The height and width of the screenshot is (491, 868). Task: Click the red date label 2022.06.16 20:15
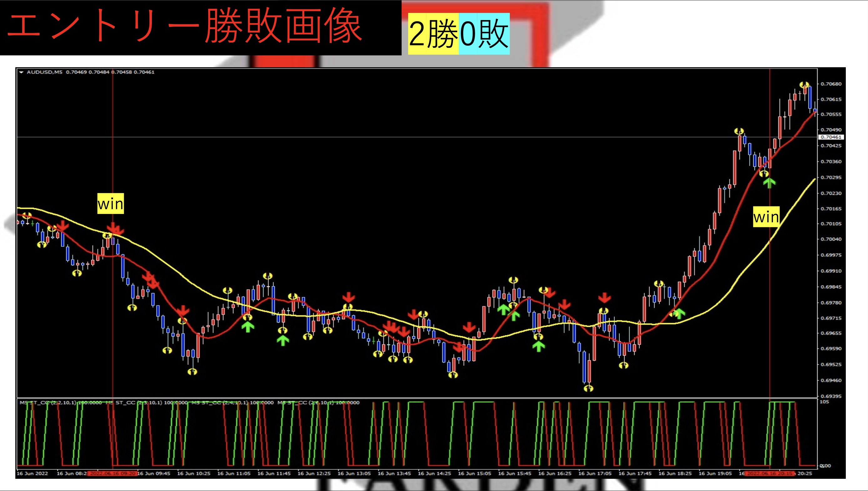click(770, 473)
